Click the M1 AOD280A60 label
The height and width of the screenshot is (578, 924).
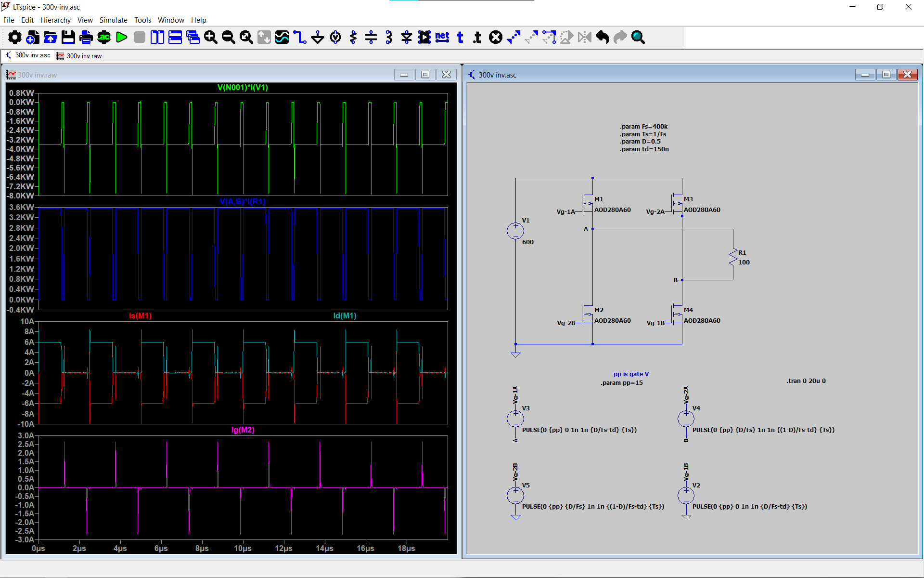[x=612, y=210]
